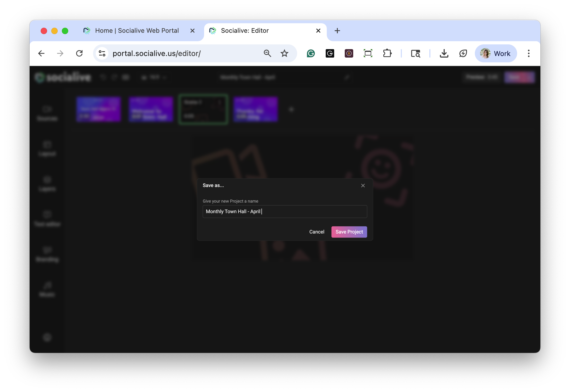This screenshot has height=392, width=570.
Task: Switch to Home Socialive Web Portal tab
Action: (137, 31)
